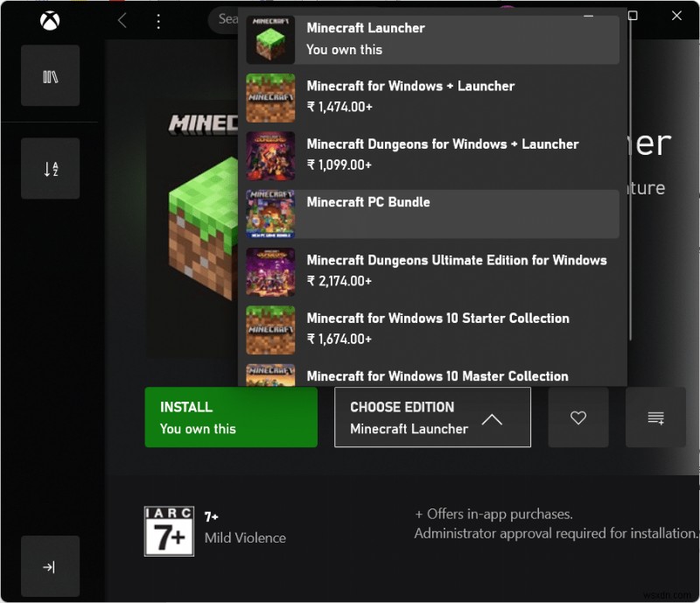Click the Install button

tap(230, 417)
